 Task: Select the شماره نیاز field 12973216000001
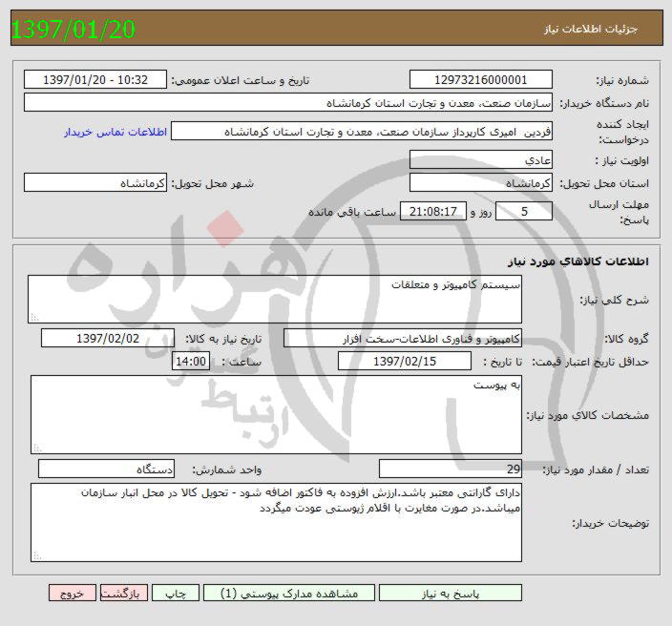click(481, 80)
